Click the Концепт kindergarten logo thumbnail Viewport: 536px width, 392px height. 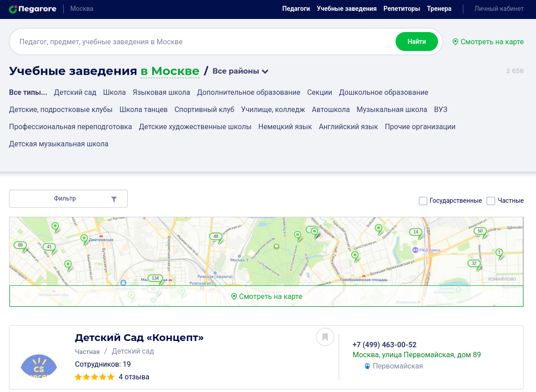point(39,366)
